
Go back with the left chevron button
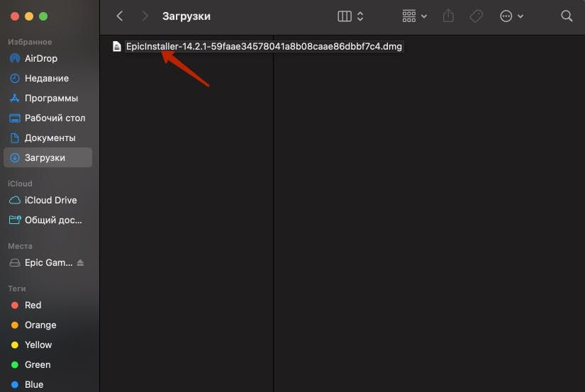119,16
